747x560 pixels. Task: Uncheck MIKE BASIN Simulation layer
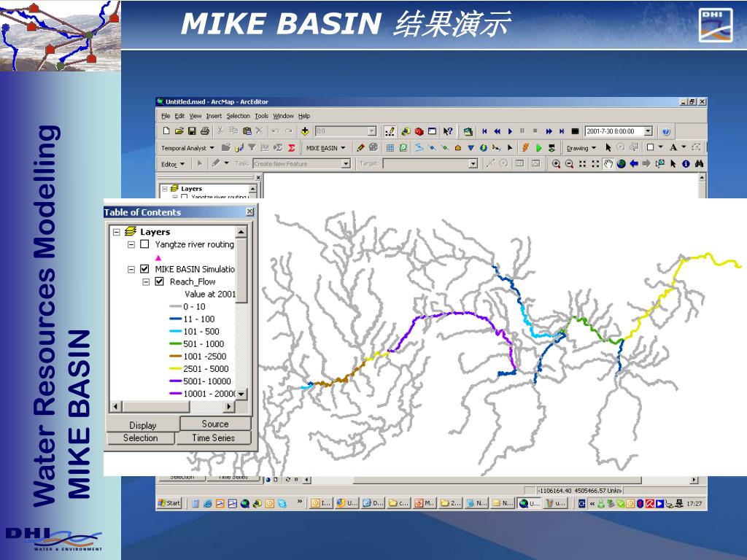144,269
